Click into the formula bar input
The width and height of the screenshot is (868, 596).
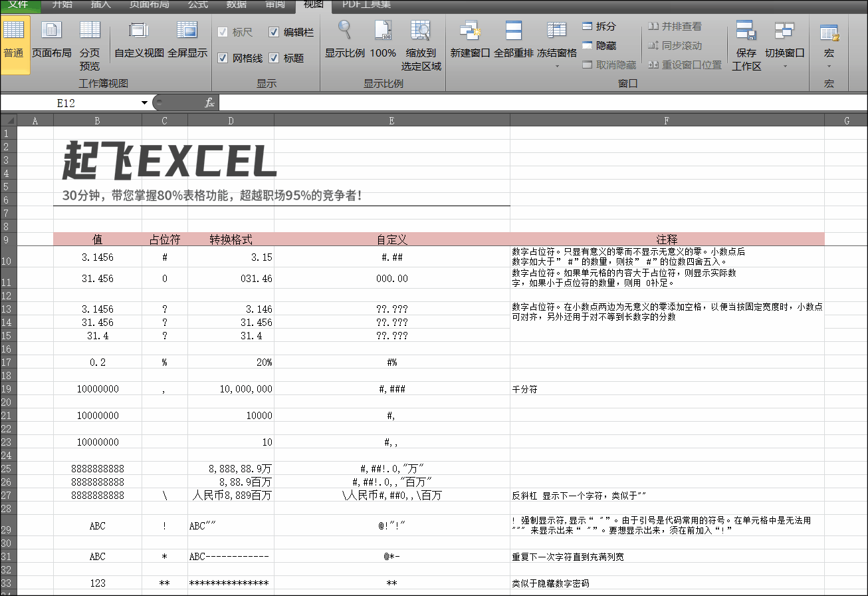[x=542, y=102]
